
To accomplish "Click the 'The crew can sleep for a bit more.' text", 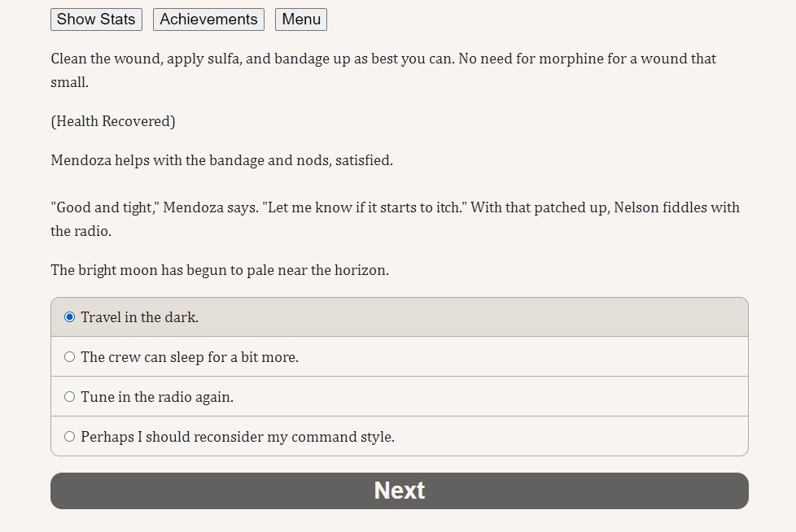I will (190, 357).
